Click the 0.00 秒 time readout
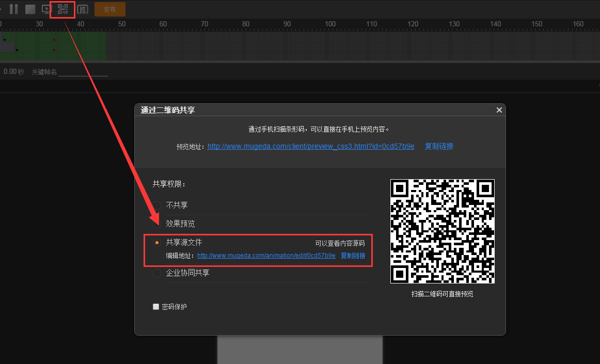Screen dimensions: 600x364 pyautogui.click(x=14, y=72)
